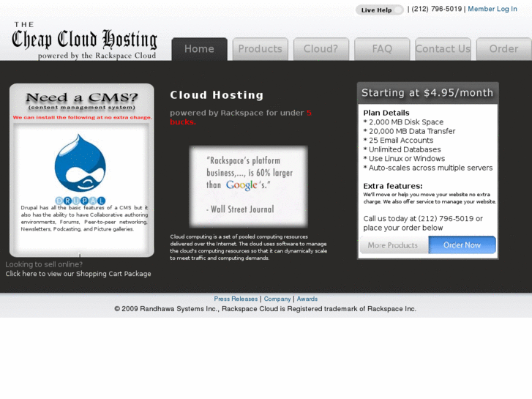Click the Wall Street Journal quote image
This screenshot has height=399, width=532.
click(x=248, y=187)
